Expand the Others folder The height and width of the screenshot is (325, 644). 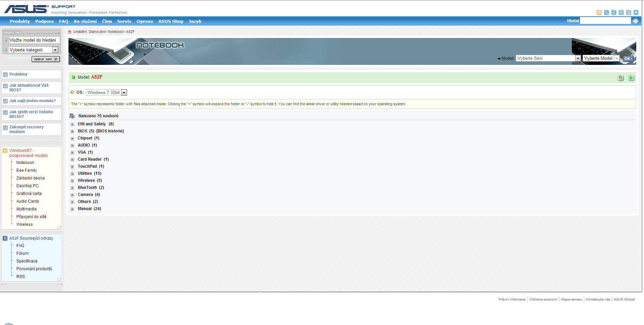72,202
